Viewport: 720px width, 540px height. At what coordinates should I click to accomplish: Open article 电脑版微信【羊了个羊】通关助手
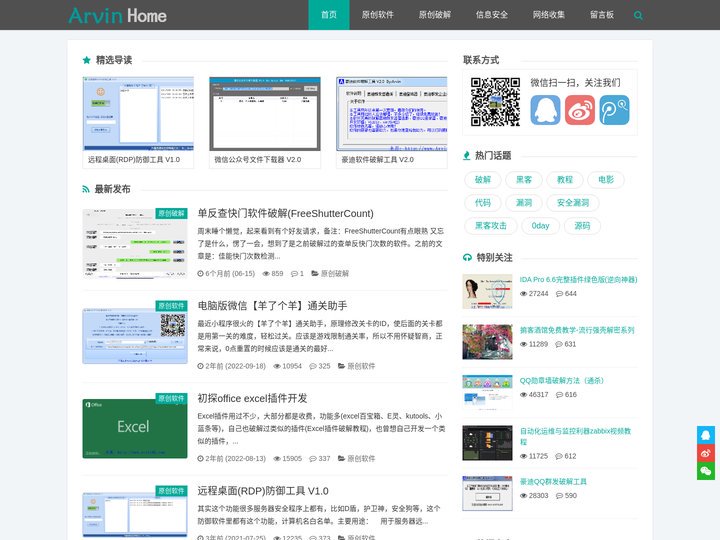tap(272, 306)
